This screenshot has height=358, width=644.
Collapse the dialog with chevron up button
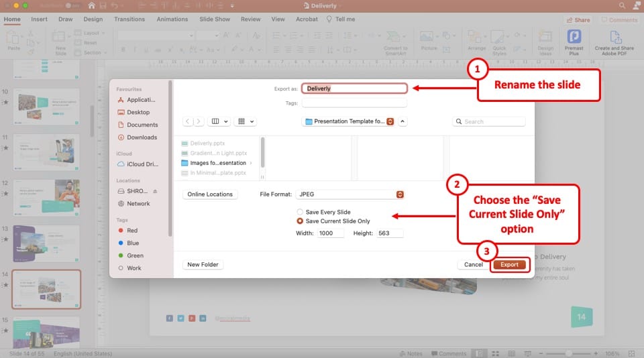tap(402, 121)
